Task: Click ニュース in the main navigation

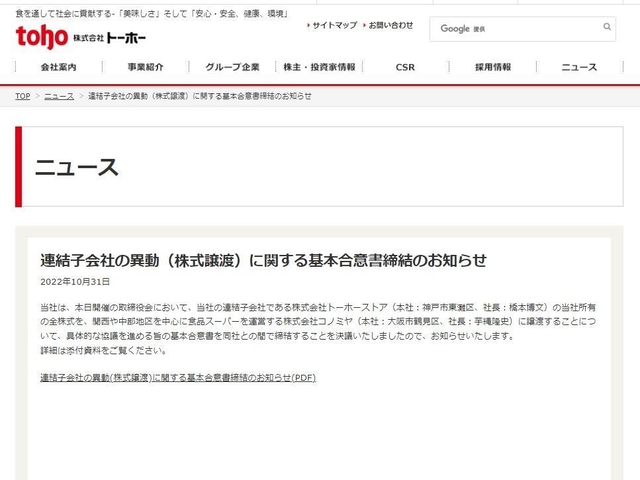Action: pos(578,67)
